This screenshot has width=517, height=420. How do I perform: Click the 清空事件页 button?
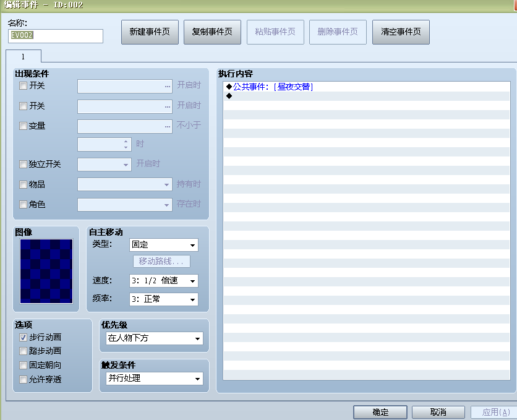pos(401,32)
